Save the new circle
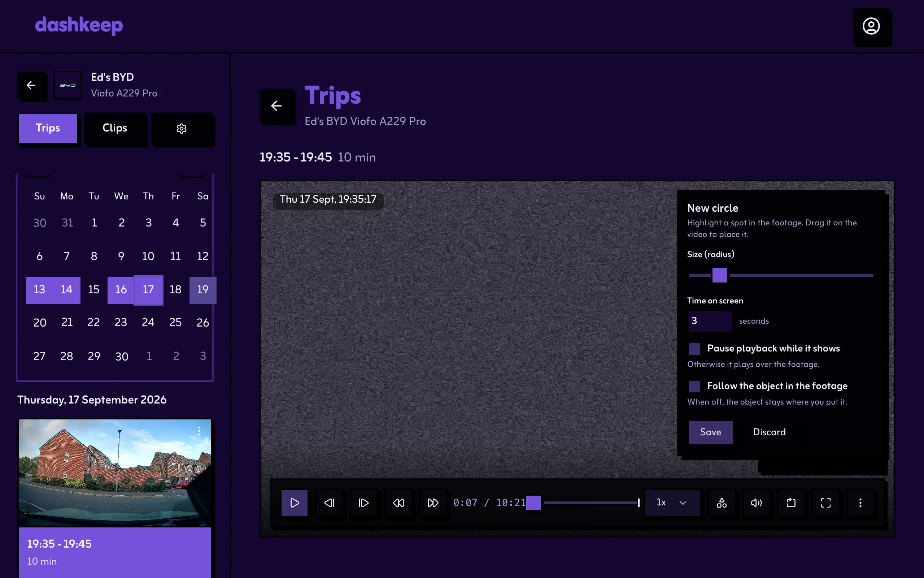 click(x=711, y=432)
